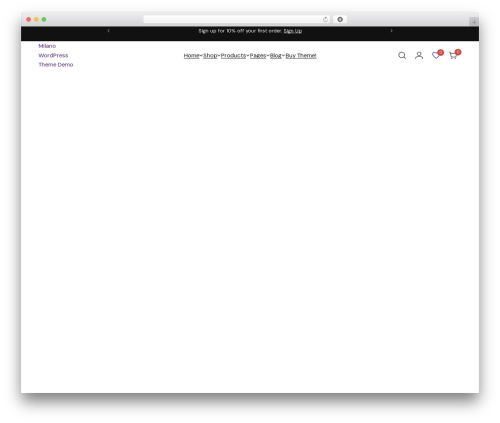The height and width of the screenshot is (423, 500).
Task: Open the wishlist heart icon
Action: click(436, 55)
